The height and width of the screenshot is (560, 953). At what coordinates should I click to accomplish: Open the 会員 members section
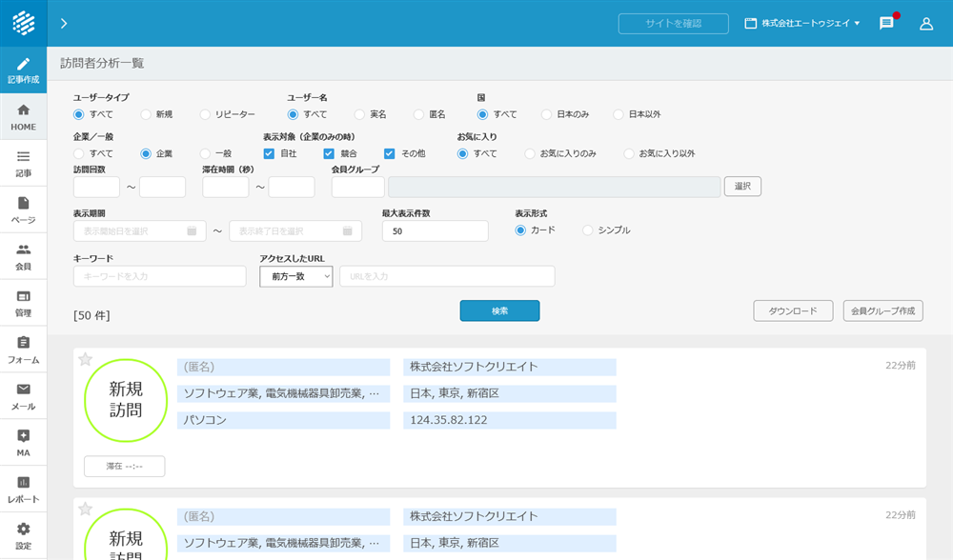(23, 256)
